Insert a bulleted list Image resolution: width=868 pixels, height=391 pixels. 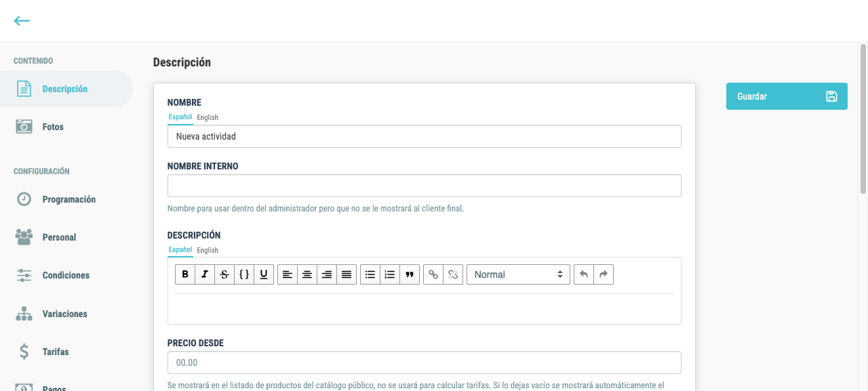[x=370, y=274]
